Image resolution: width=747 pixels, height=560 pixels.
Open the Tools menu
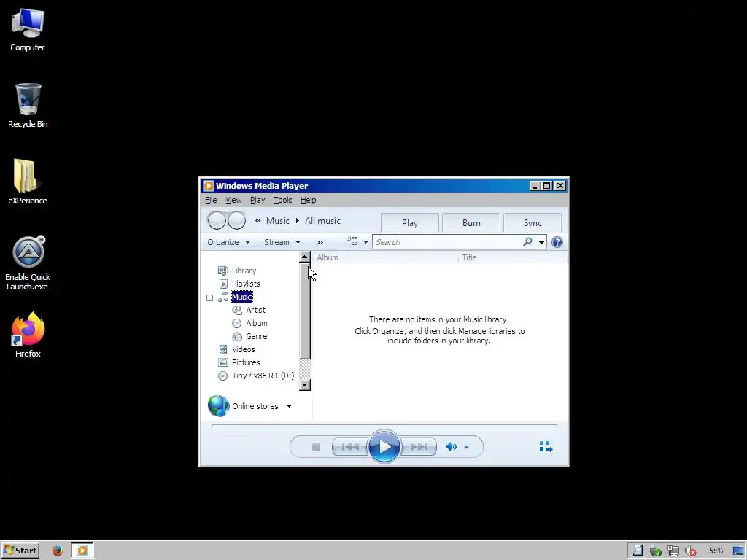[x=282, y=200]
